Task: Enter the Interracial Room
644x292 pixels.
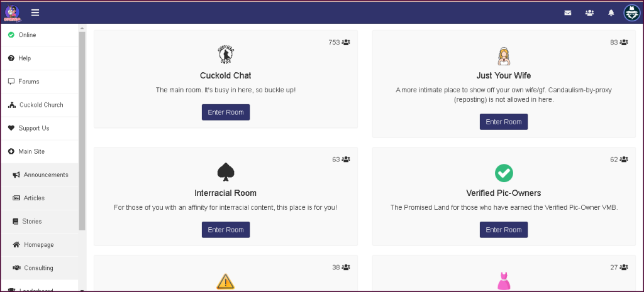Action: click(x=226, y=230)
